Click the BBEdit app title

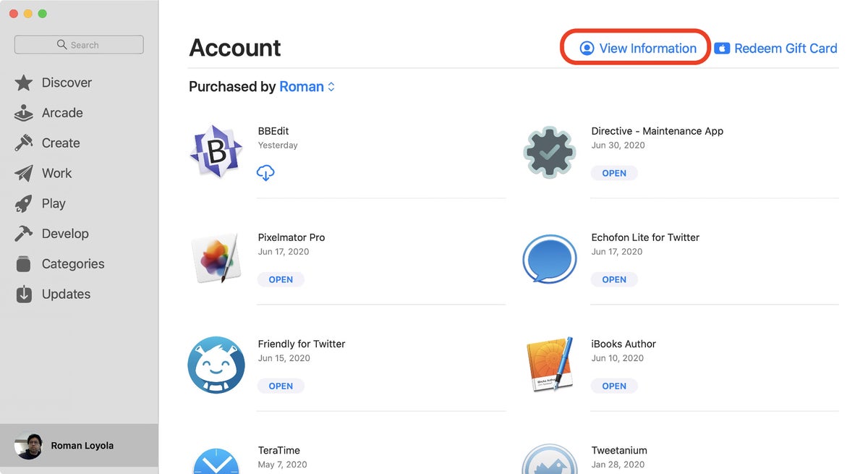pyautogui.click(x=273, y=131)
